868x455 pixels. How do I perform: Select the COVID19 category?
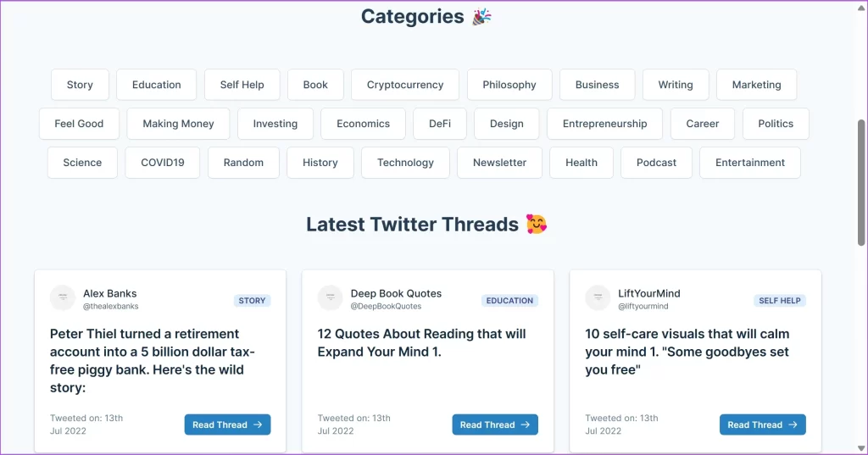tap(162, 163)
